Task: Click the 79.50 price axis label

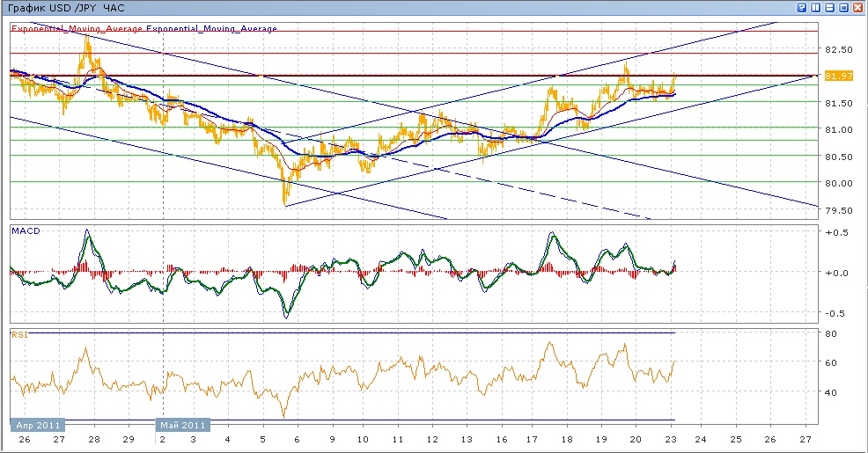Action: pos(838,210)
